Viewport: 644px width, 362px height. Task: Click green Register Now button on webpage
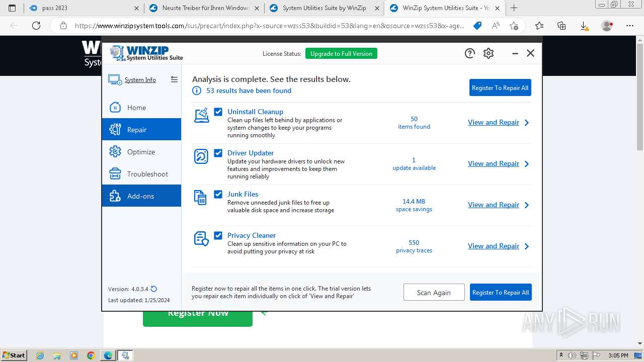(198, 318)
